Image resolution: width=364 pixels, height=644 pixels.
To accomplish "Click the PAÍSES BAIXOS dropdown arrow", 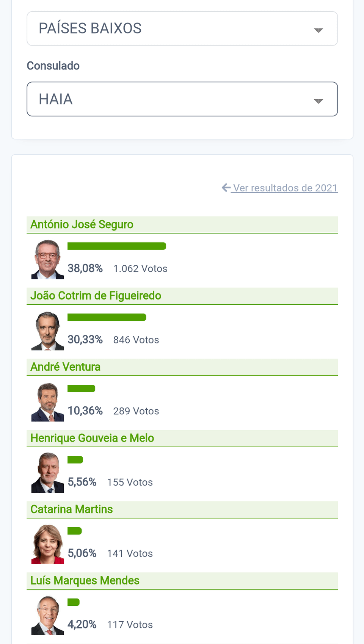I will click(318, 30).
